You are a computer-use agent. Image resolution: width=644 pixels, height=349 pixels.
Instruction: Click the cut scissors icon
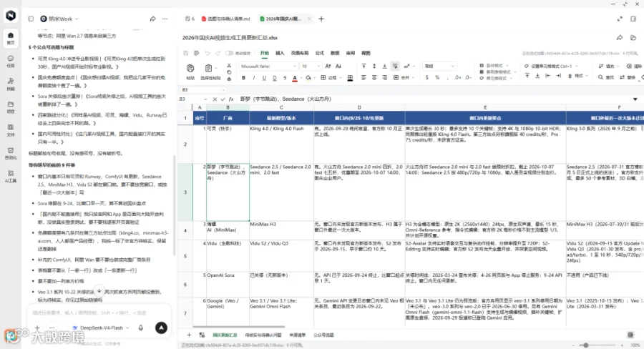point(229,66)
